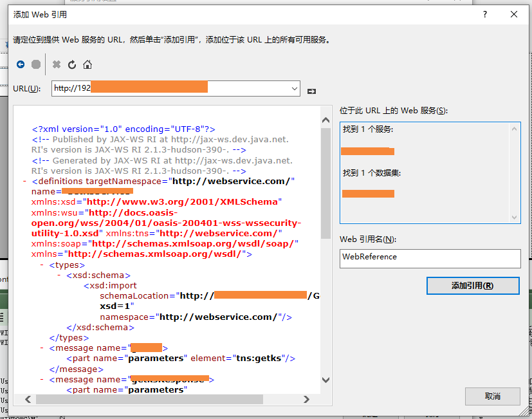Navigate back with the blue back arrow
Image resolution: width=532 pixels, height=419 pixels.
tap(20, 64)
